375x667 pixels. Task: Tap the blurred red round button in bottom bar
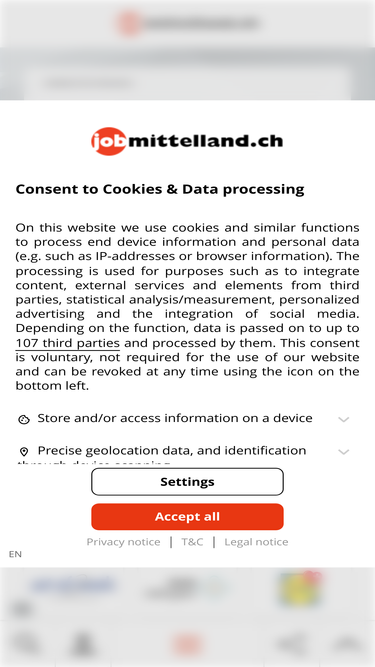point(188,644)
